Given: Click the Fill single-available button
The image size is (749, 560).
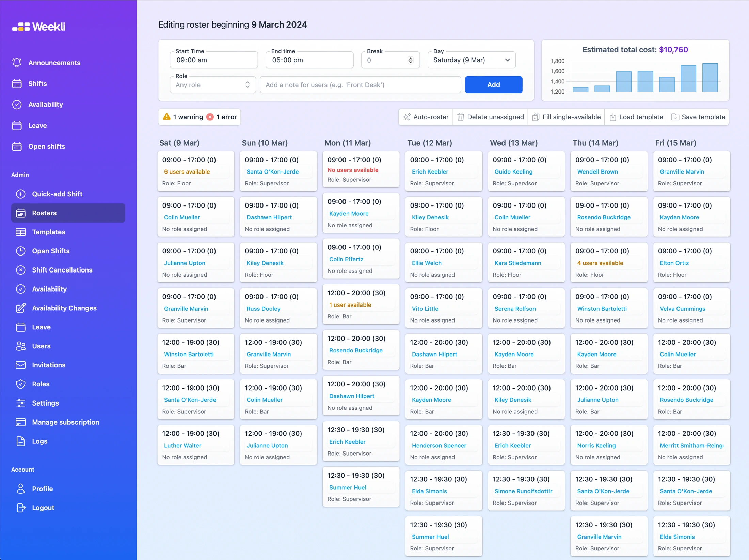Looking at the screenshot, I should 566,117.
